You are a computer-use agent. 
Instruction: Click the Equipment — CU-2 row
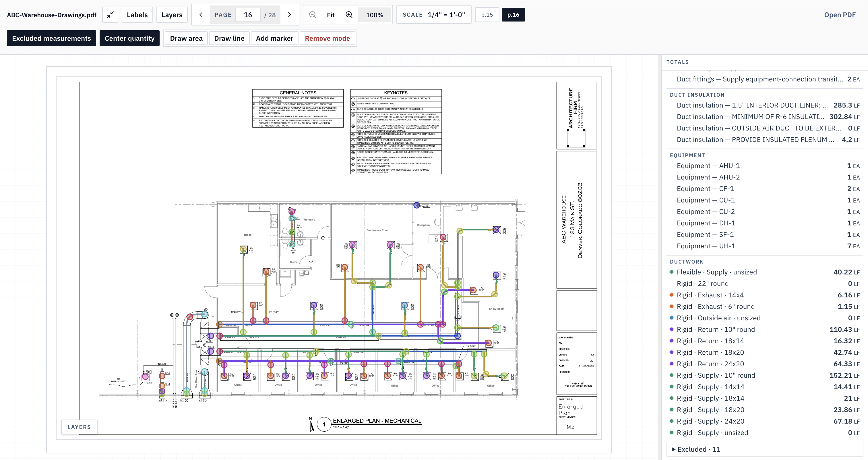point(765,212)
